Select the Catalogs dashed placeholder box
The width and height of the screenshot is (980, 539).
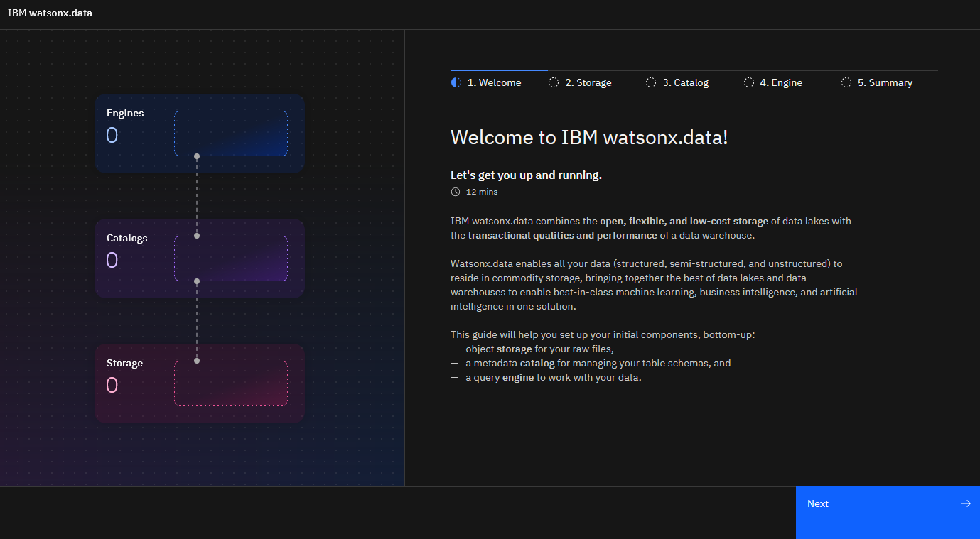[x=231, y=258]
